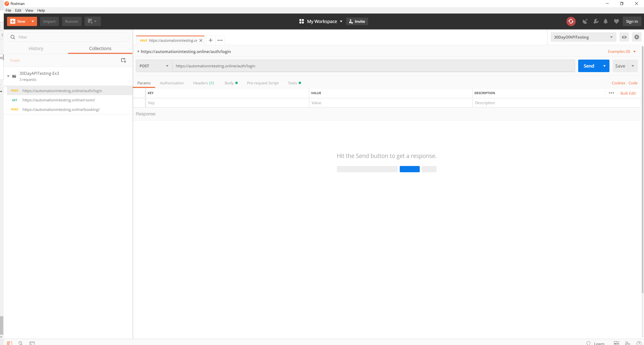This screenshot has height=345, width=644.
Task: Click the request URL input field
Action: (x=373, y=66)
